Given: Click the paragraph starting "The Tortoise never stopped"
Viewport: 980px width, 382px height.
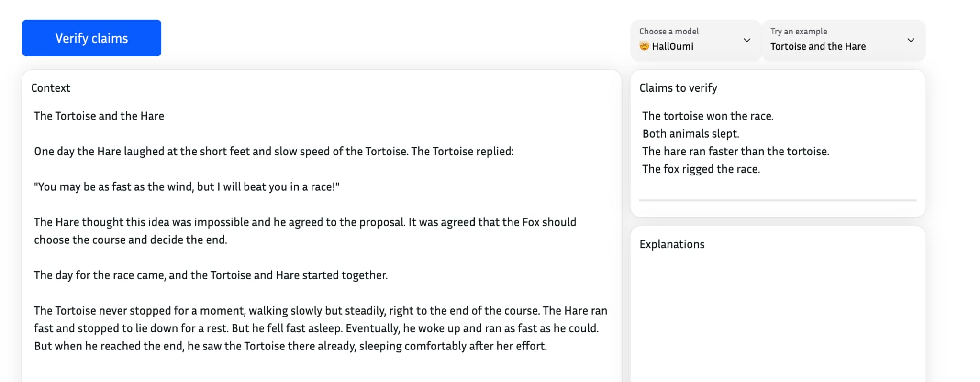Looking at the screenshot, I should (x=320, y=328).
